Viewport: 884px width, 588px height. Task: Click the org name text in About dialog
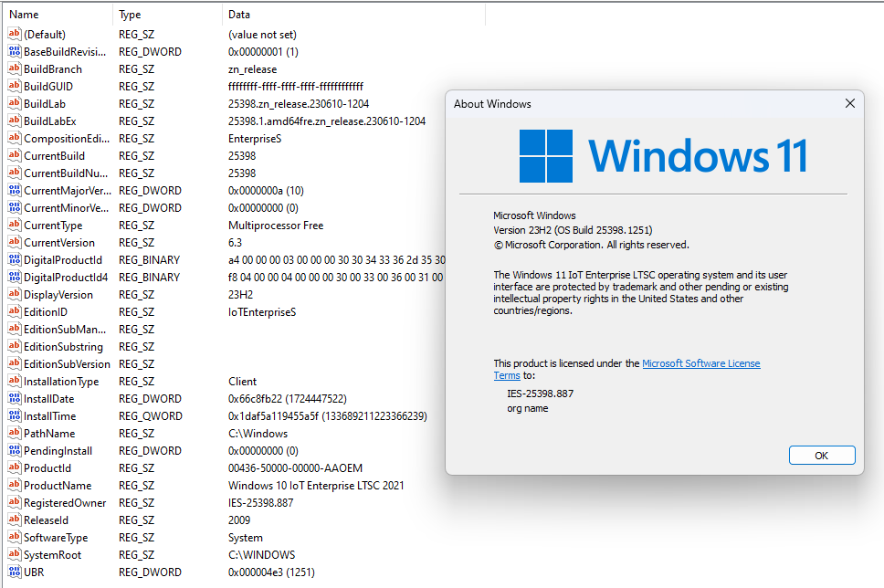click(x=528, y=408)
